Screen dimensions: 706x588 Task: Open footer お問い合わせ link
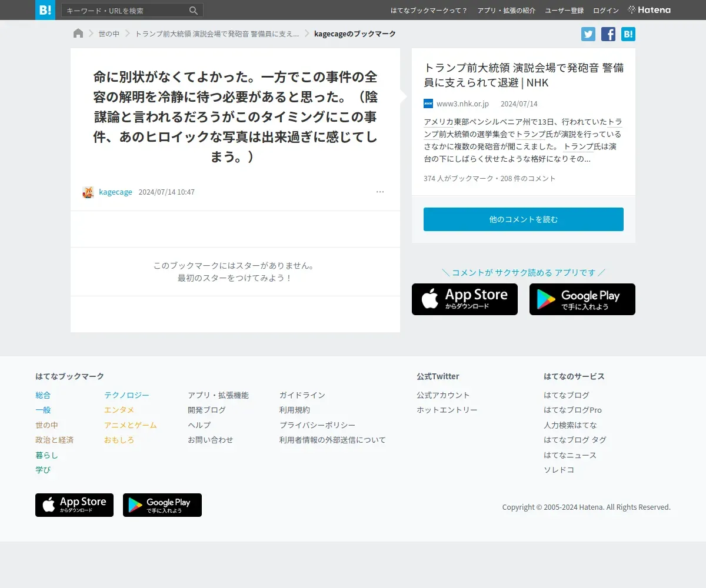(x=211, y=440)
